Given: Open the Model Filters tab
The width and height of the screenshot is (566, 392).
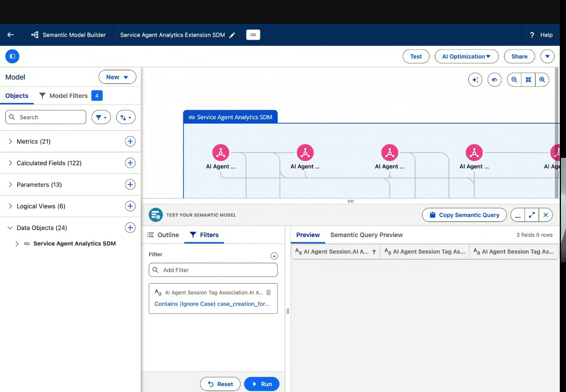Looking at the screenshot, I should [x=70, y=96].
